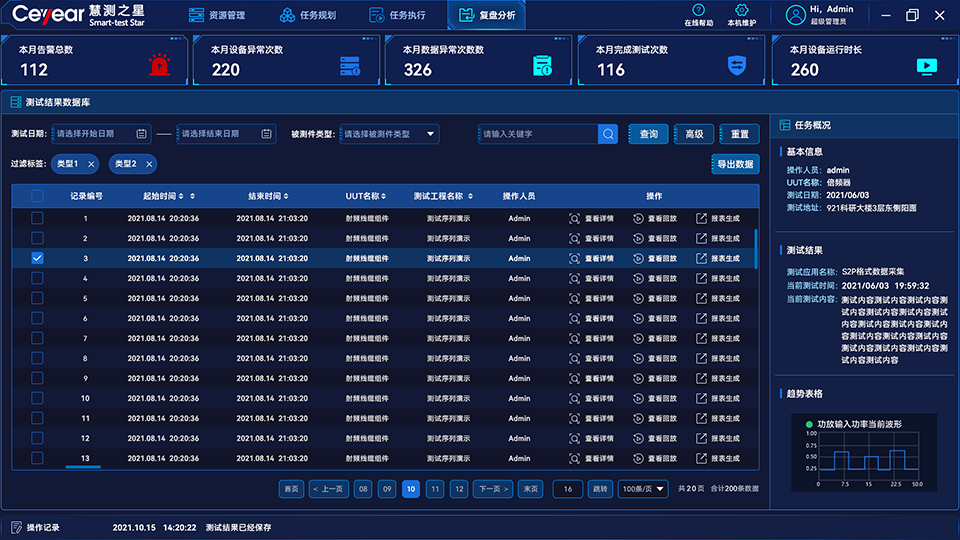This screenshot has height=540, width=960.
Task: Switch to the 任务规划 tab
Action: coord(309,15)
